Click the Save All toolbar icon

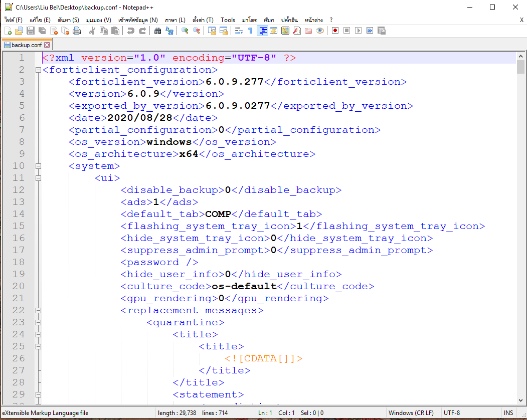pyautogui.click(x=42, y=31)
